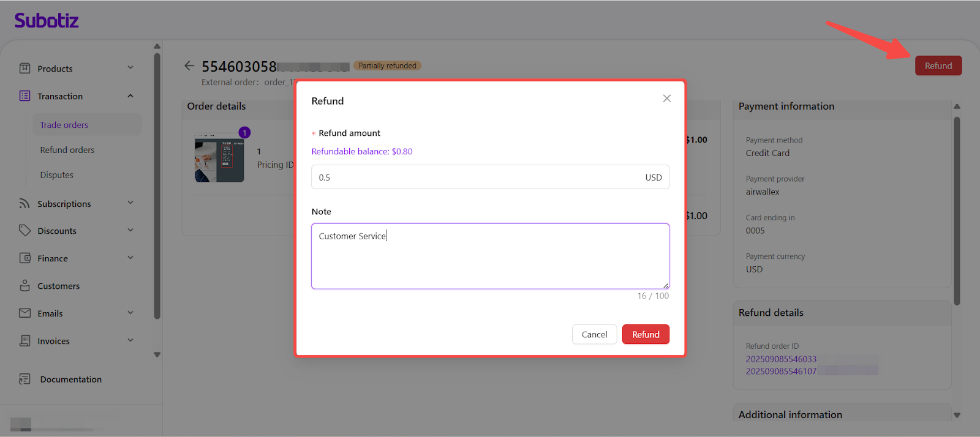This screenshot has height=437, width=980.
Task: Cancel the refund dialog
Action: [594, 335]
